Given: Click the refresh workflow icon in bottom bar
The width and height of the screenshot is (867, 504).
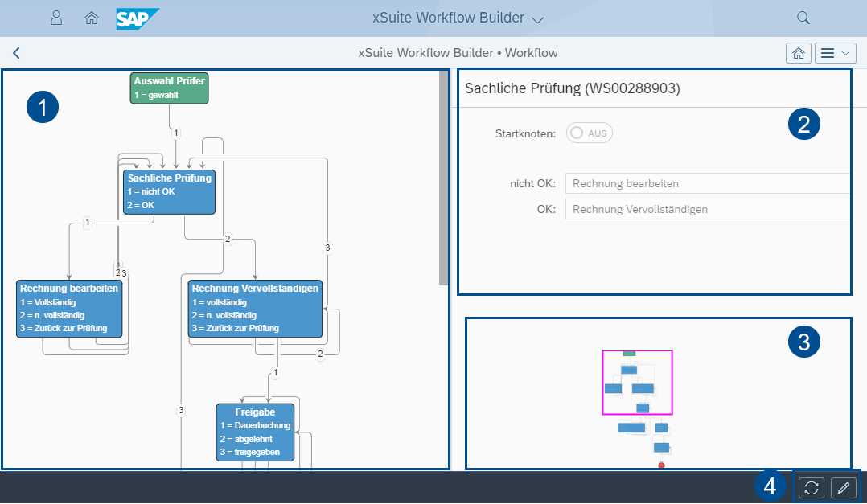Looking at the screenshot, I should (x=810, y=487).
